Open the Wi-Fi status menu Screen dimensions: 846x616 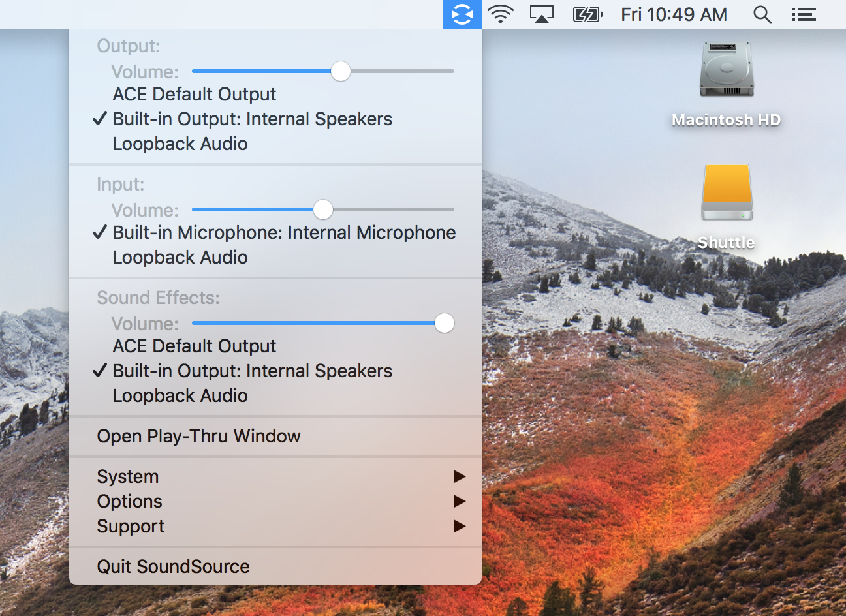coord(501,14)
